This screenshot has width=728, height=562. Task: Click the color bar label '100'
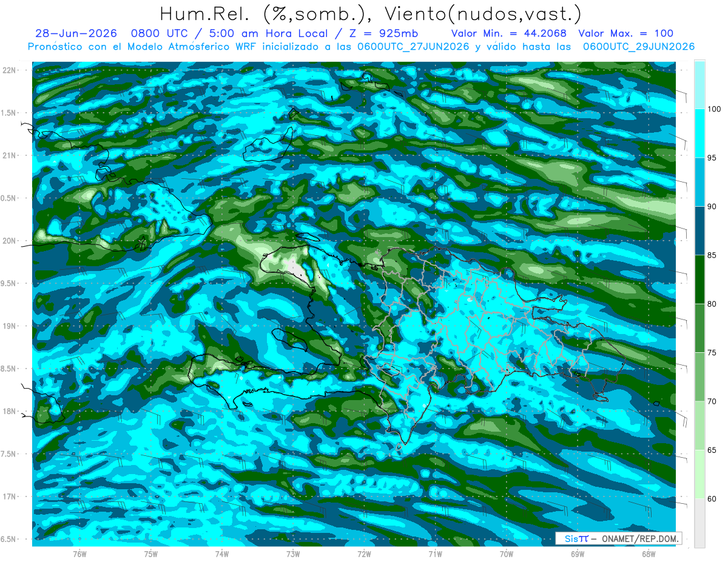(714, 109)
